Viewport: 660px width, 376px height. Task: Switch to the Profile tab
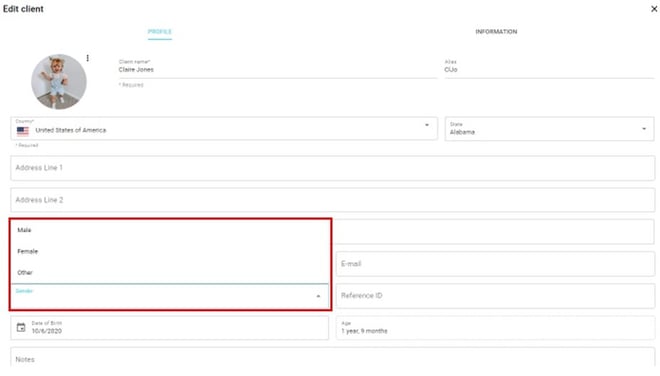[160, 32]
